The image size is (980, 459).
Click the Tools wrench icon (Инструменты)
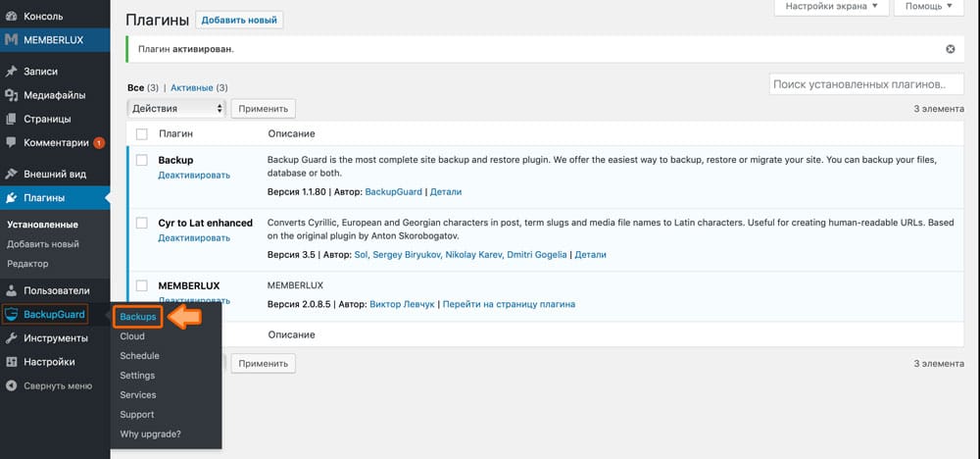point(11,338)
